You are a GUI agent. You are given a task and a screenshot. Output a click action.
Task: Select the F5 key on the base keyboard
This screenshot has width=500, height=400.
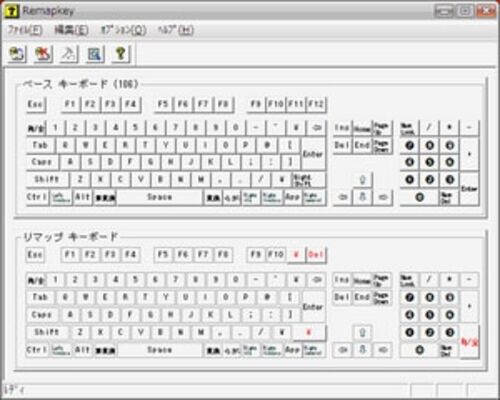point(163,104)
